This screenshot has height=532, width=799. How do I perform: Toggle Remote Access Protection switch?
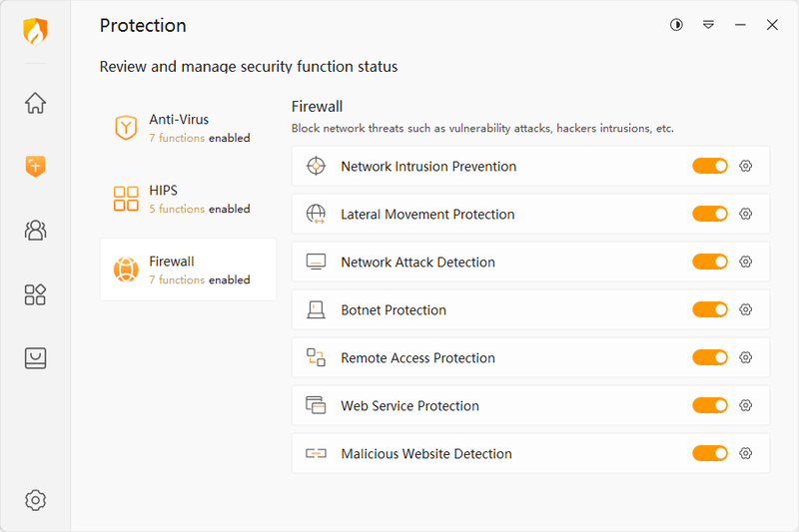710,357
